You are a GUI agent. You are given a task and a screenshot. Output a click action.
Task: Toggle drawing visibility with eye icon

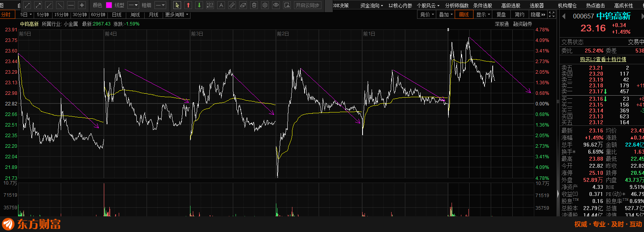(x=276, y=5)
